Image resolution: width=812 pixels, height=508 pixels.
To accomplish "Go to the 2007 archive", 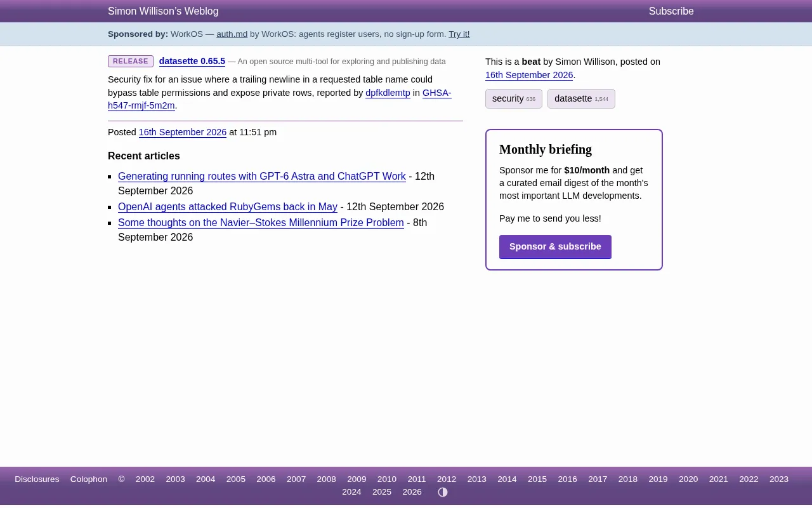I will (x=296, y=479).
